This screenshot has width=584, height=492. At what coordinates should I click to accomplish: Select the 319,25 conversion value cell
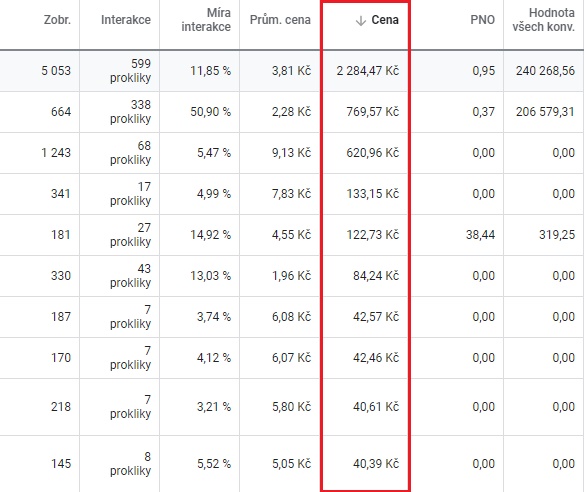(x=557, y=235)
